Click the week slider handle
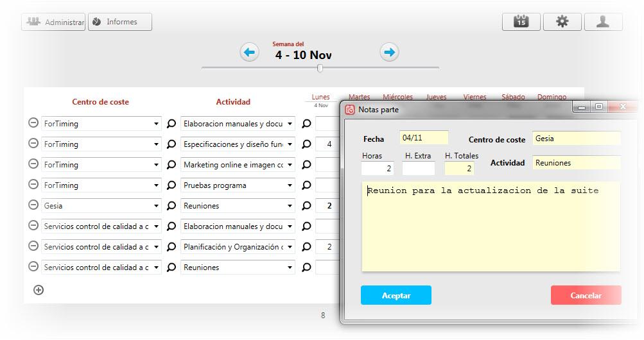 (320, 68)
